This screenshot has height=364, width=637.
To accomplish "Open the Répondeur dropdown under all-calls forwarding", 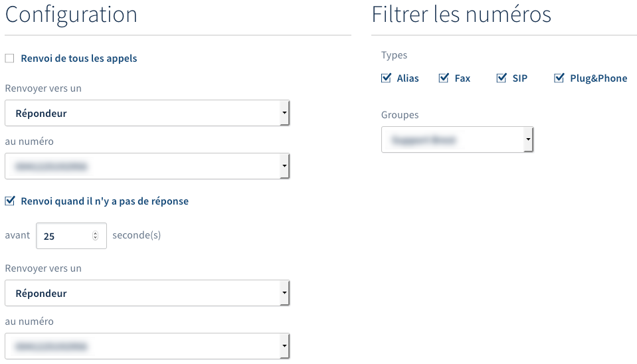I will click(147, 113).
